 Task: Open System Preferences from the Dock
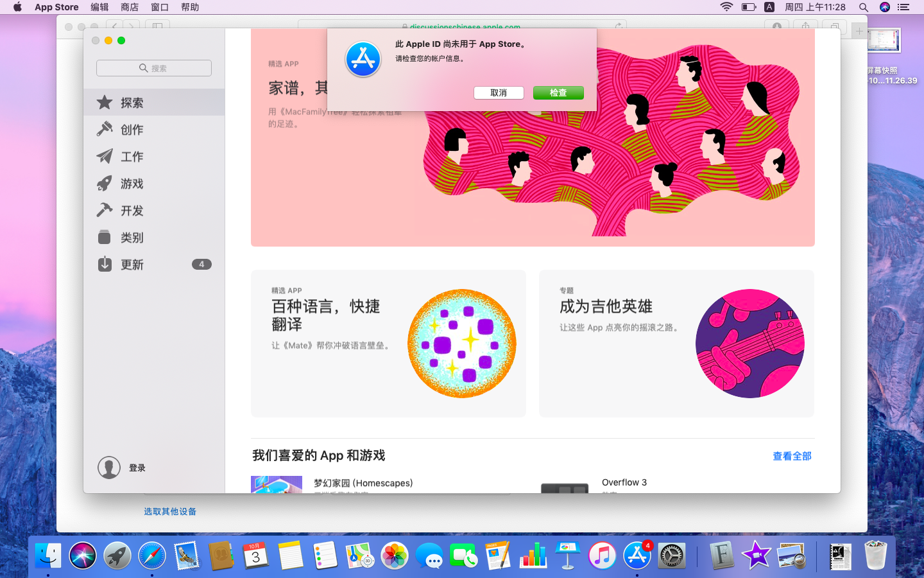pyautogui.click(x=672, y=556)
